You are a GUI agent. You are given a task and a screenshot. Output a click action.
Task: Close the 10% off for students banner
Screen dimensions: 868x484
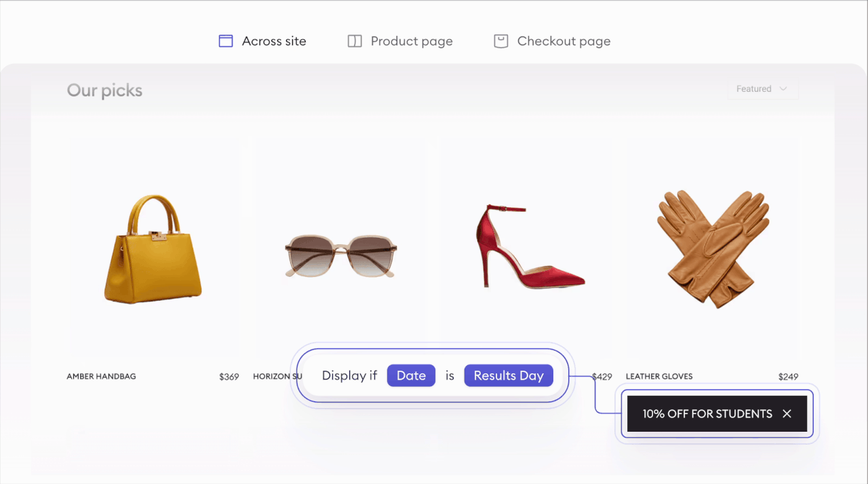coord(787,413)
